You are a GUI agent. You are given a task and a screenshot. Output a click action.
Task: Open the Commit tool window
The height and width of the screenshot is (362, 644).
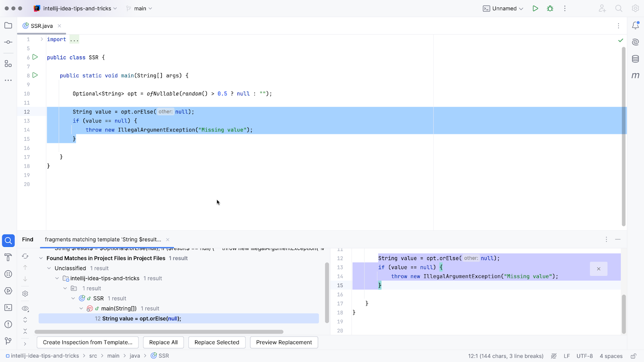(x=8, y=42)
